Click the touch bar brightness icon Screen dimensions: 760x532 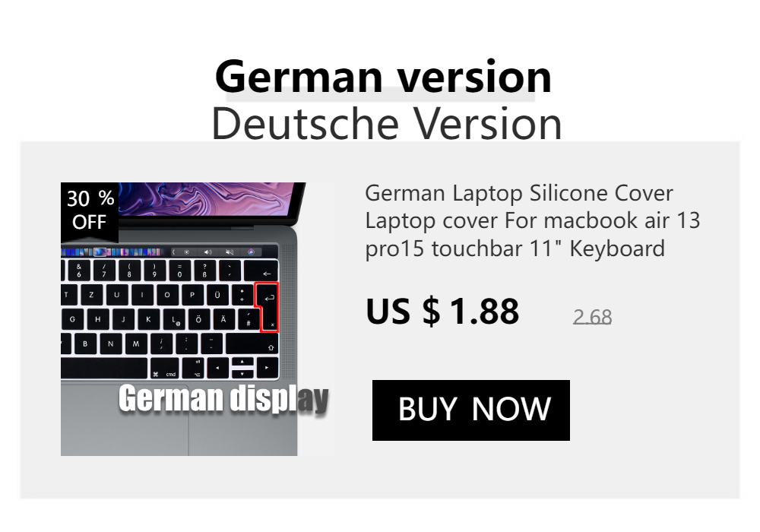tap(187, 252)
